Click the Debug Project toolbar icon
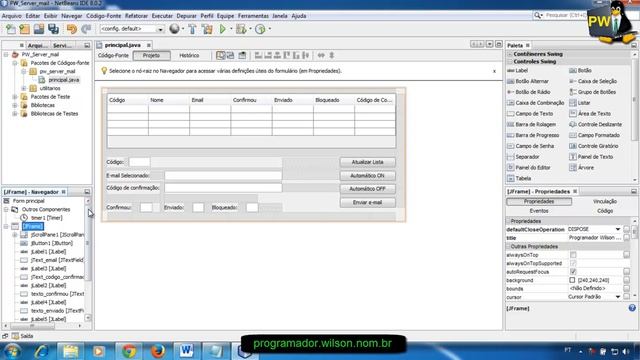This screenshot has height=360, width=640. coord(241,29)
